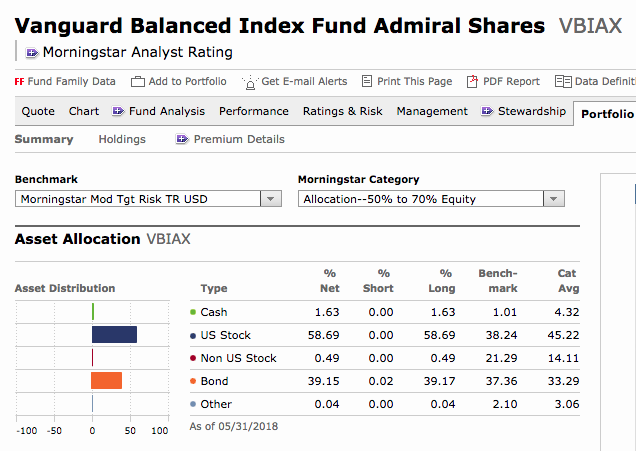Click the As of 05/31/2018 date text
The height and width of the screenshot is (451, 636).
234,426
